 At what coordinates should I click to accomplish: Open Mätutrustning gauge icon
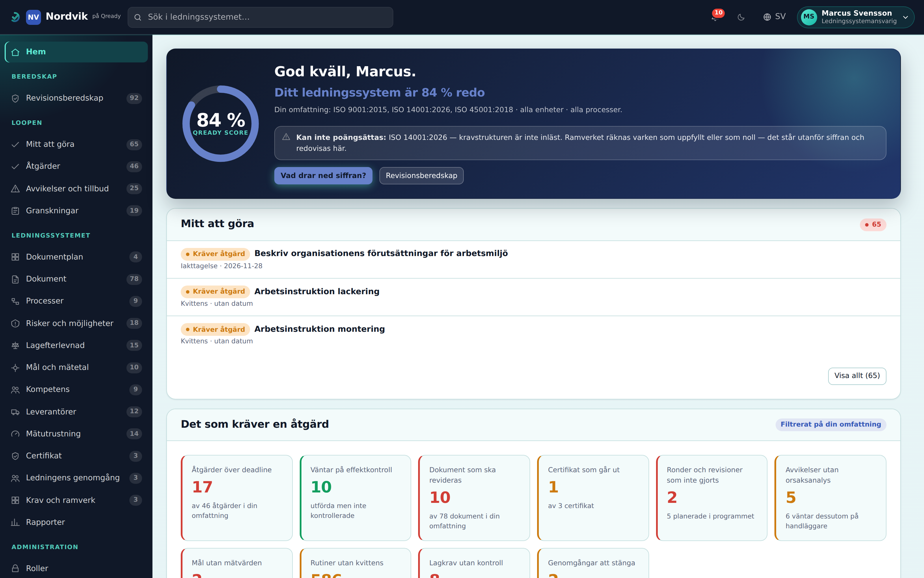[x=15, y=434]
